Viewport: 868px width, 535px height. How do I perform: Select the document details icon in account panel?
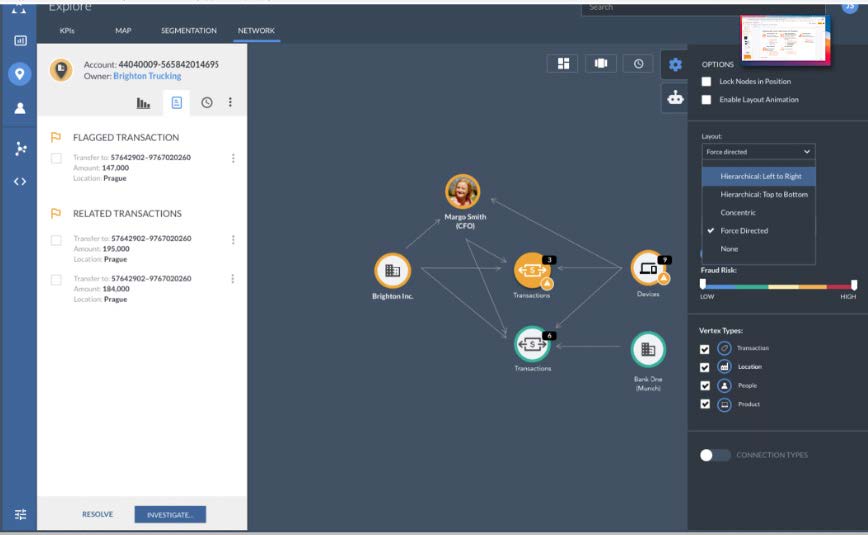coord(177,103)
